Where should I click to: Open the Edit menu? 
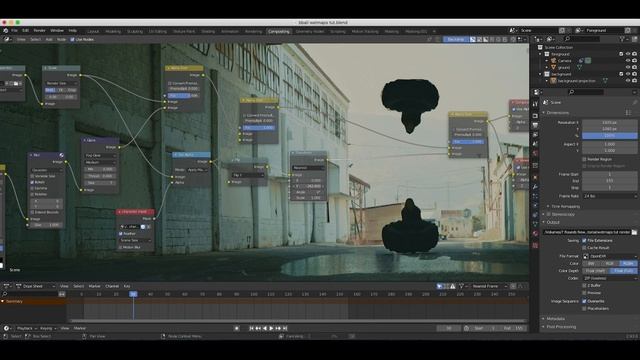coord(25,31)
